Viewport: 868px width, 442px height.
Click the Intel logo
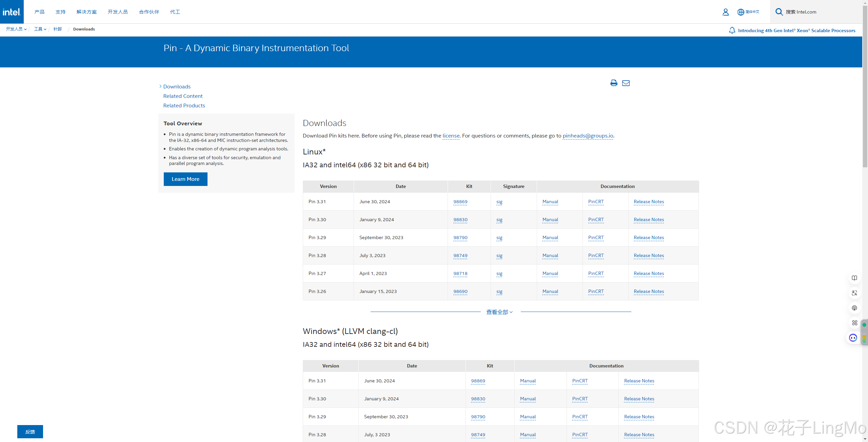click(x=12, y=12)
